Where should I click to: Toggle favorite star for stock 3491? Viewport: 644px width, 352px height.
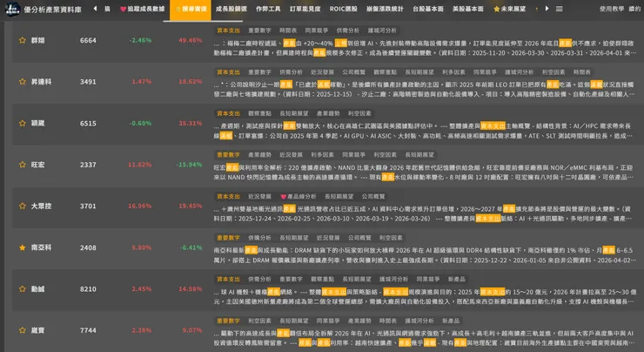point(22,82)
